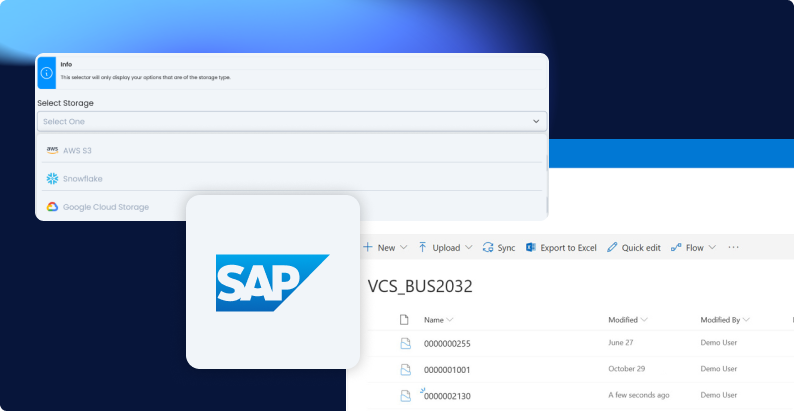Click the file type column header icon
This screenshot has height=411, width=794.
(404, 320)
